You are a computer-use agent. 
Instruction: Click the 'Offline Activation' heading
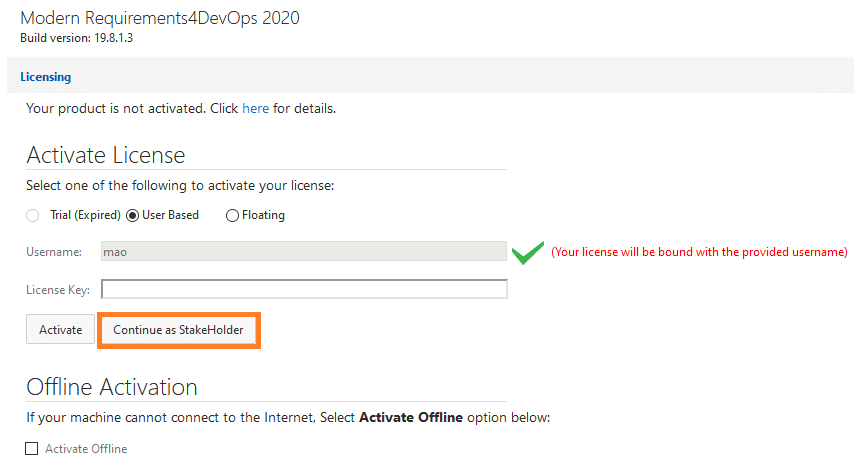pos(112,387)
